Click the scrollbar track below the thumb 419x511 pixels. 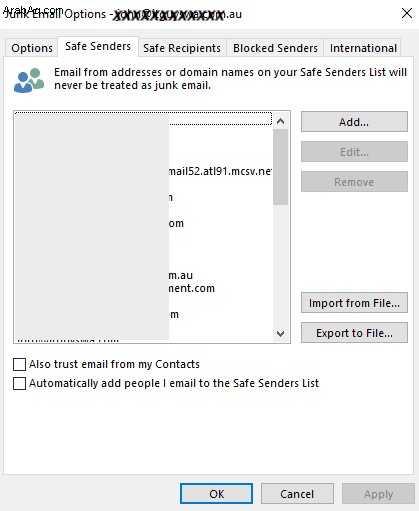(280, 265)
